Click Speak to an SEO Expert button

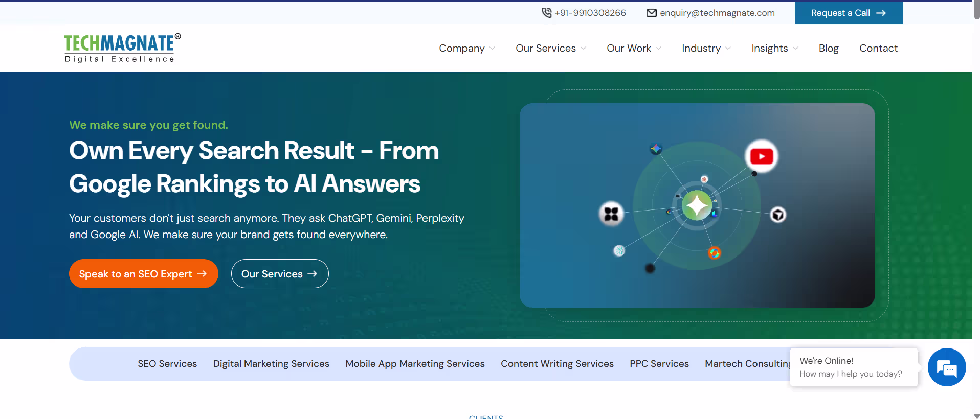144,274
